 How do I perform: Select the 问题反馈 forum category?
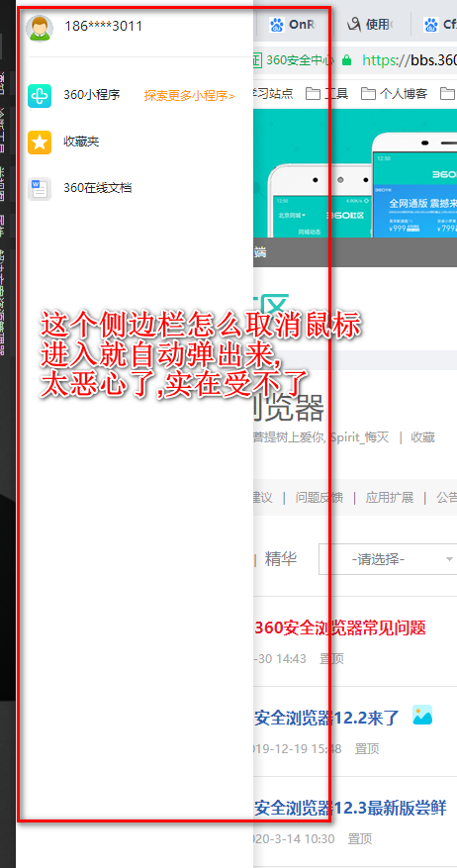[x=319, y=497]
